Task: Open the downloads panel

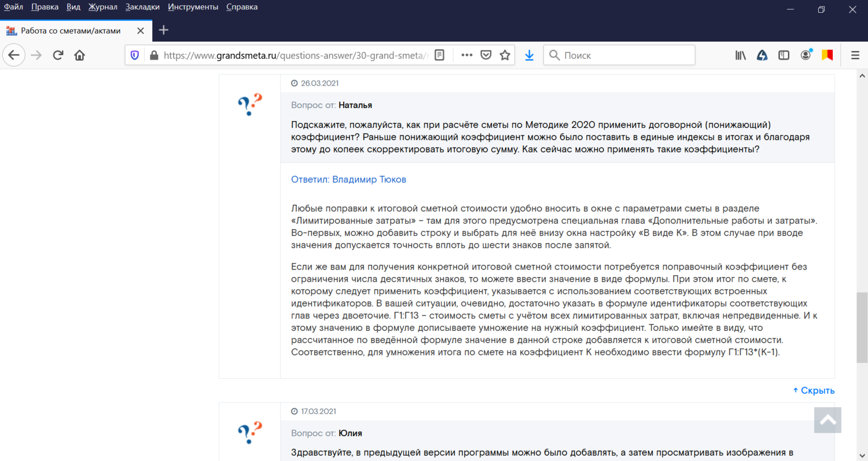Action: coord(529,55)
